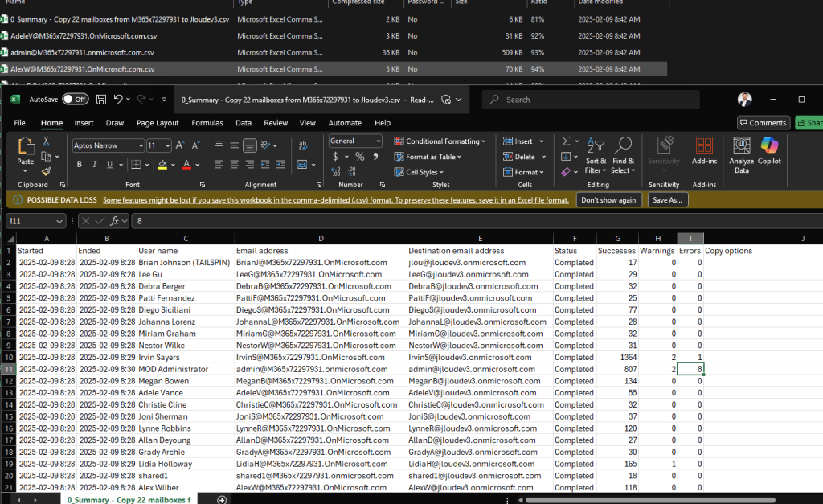Viewport: 823px width, 504px height.
Task: Click the Don't show again button
Action: [608, 200]
